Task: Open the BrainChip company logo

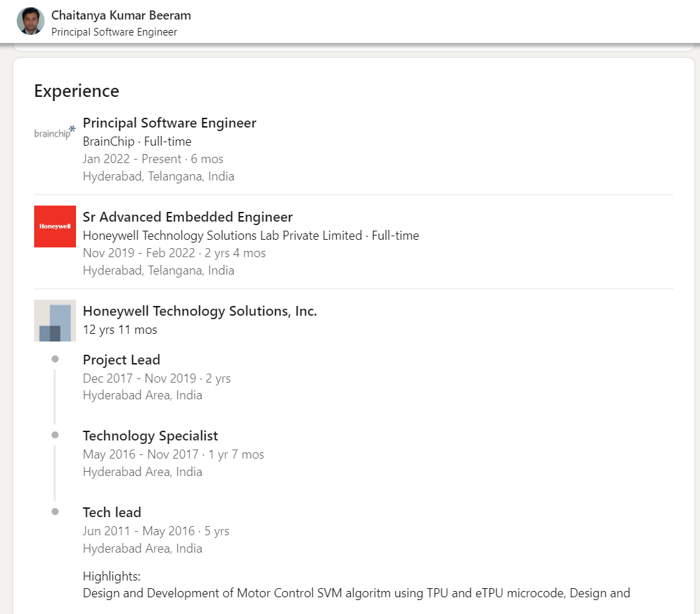Action: [x=54, y=132]
